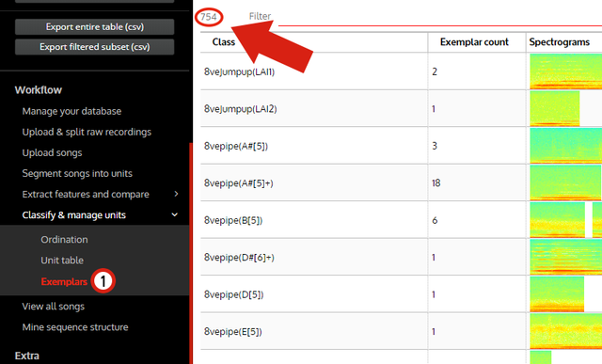Open Segment songs into units
The width and height of the screenshot is (602, 364).
(77, 174)
